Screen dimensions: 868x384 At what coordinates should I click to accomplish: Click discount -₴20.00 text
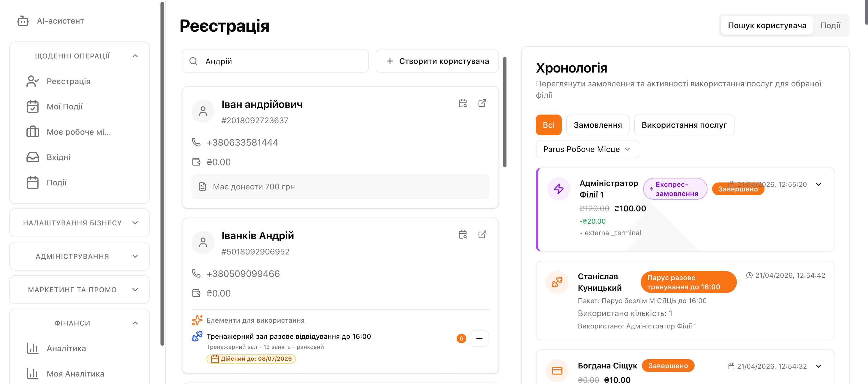point(592,221)
